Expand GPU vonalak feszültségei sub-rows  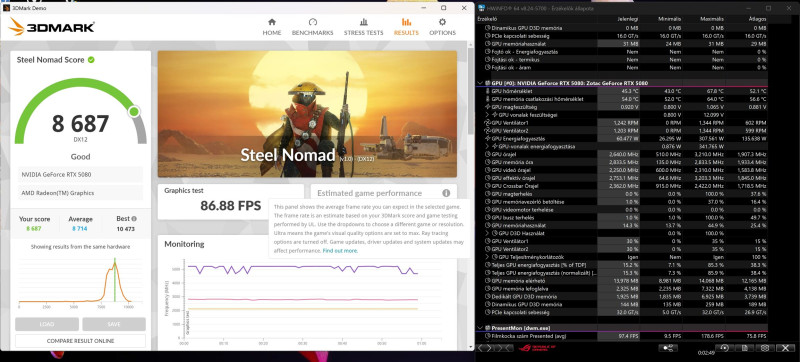pos(487,115)
